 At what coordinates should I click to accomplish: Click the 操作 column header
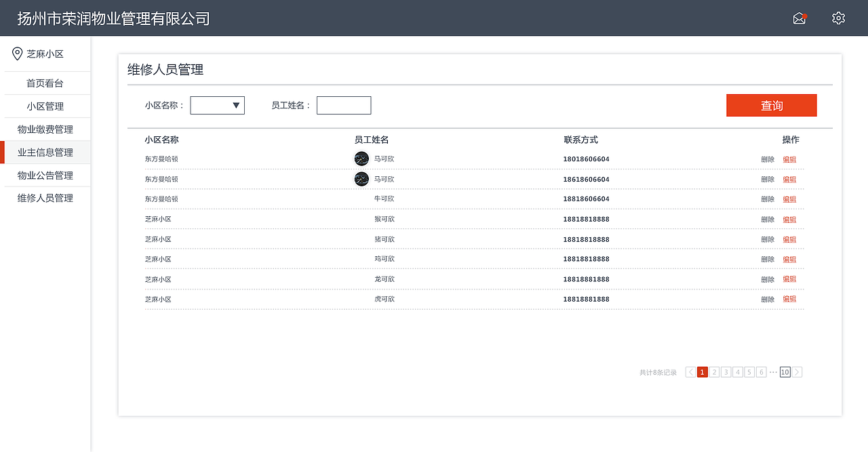tap(791, 140)
